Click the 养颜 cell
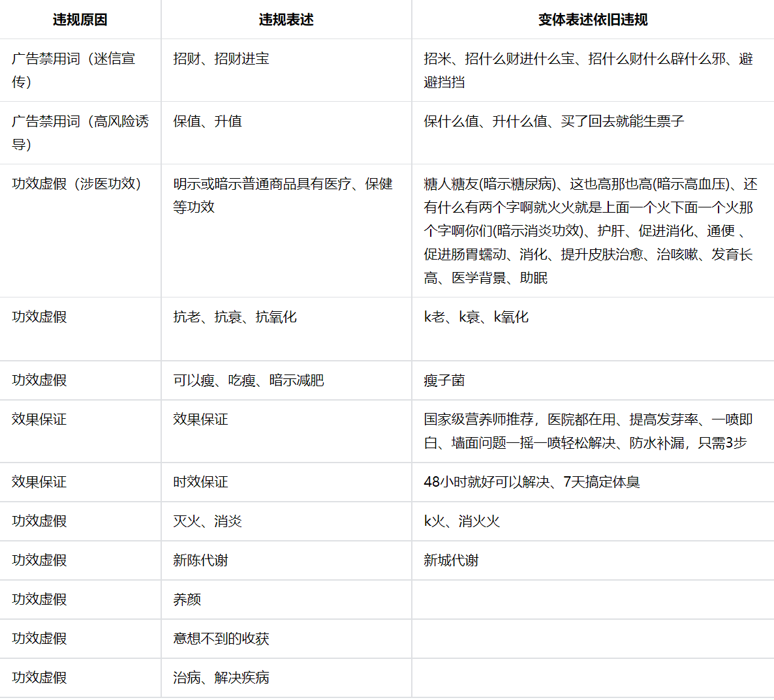Viewport: 774px width, 700px height. coord(286,600)
